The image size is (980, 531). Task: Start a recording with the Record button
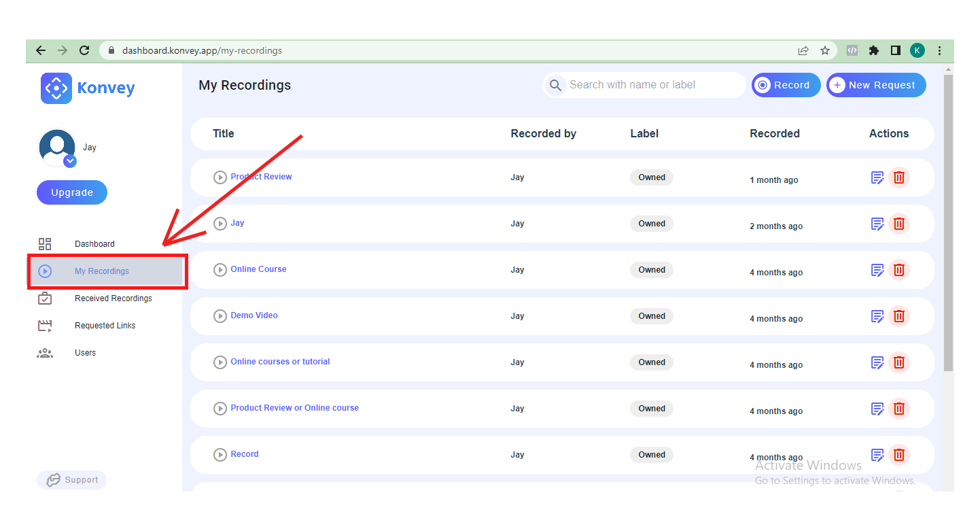(786, 85)
